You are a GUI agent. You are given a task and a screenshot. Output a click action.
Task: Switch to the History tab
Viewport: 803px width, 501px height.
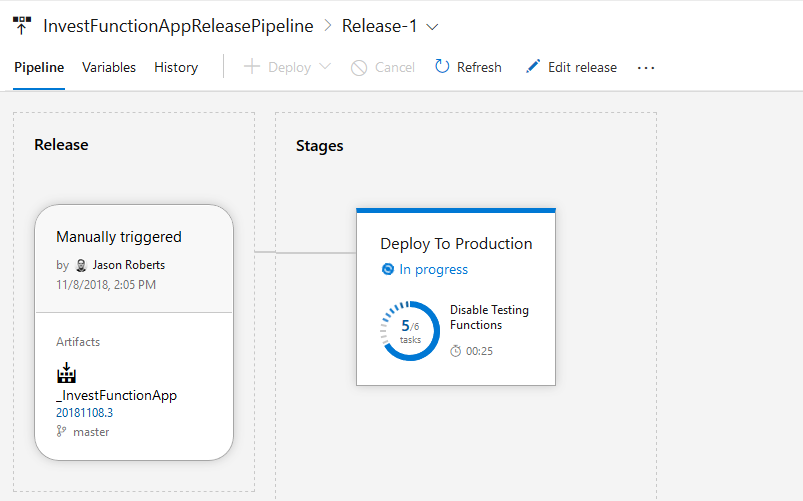pos(176,67)
